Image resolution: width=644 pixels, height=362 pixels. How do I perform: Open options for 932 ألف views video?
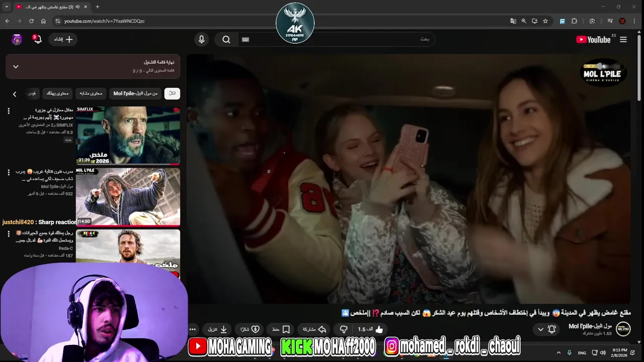9,172
